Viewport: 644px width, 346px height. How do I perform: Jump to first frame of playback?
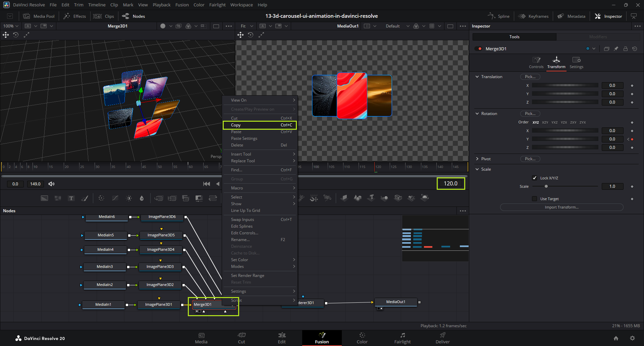point(207,184)
